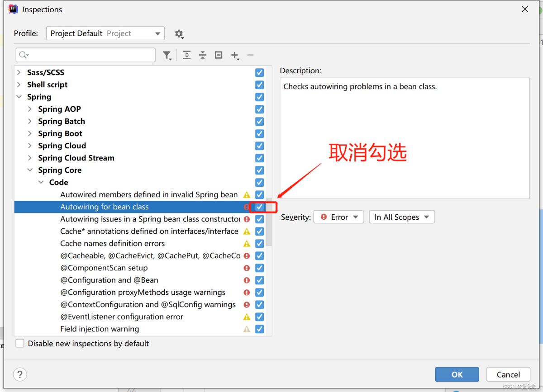Click error icon beside @ComponentScan setup

tap(247, 268)
